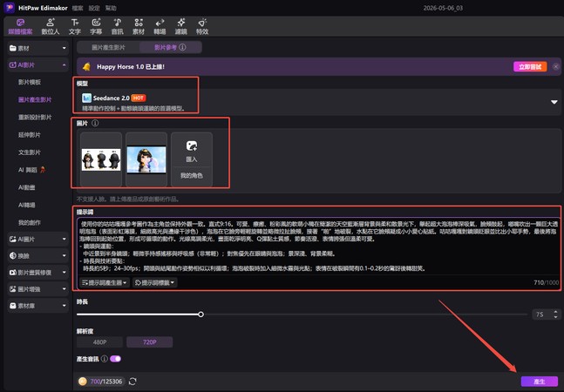Open the 濾鏡 filters tool

point(181,27)
